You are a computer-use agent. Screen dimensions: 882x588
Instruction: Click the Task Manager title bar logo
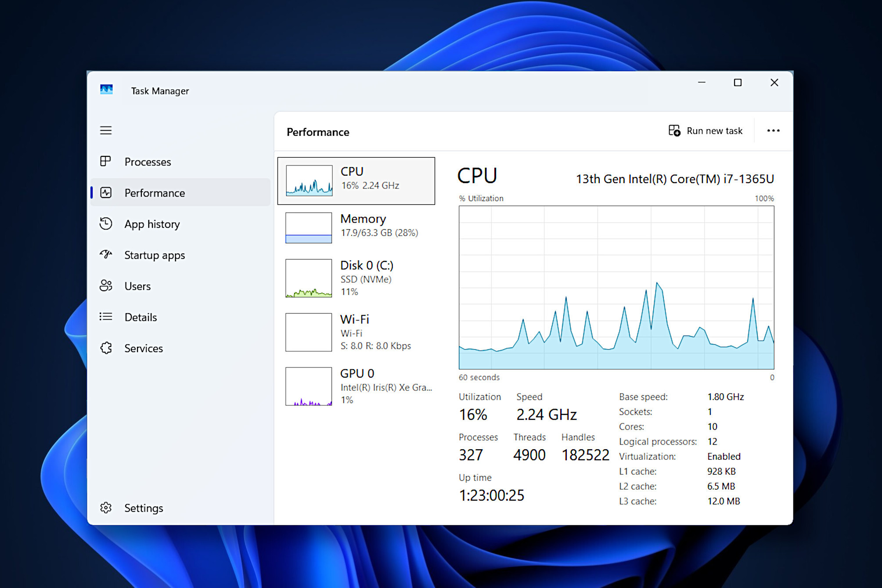point(106,89)
